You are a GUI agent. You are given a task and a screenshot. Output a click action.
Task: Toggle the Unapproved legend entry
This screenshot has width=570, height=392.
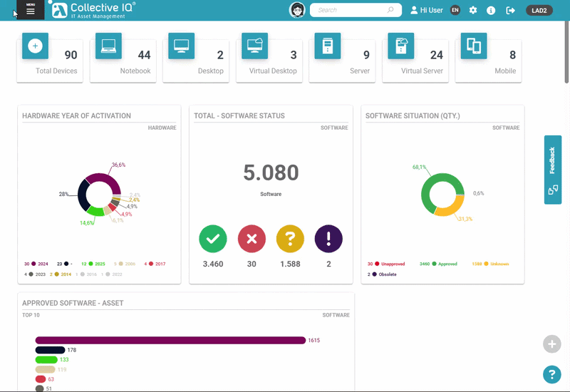(383, 264)
